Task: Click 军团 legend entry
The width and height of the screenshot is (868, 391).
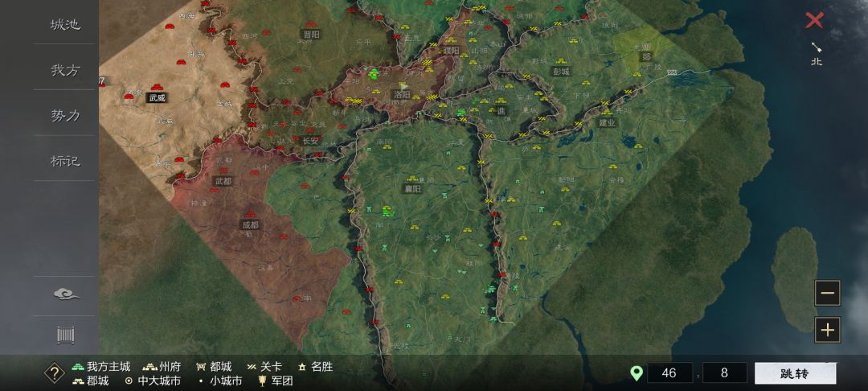Action: (276, 381)
